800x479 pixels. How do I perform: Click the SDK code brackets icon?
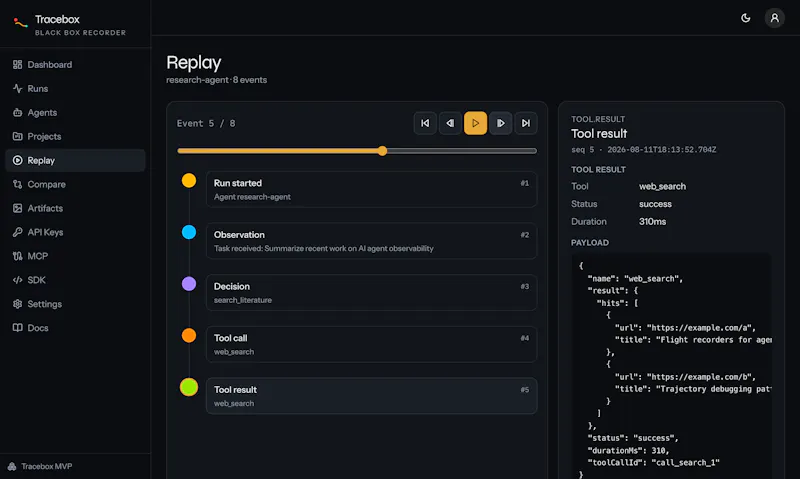tap(17, 280)
